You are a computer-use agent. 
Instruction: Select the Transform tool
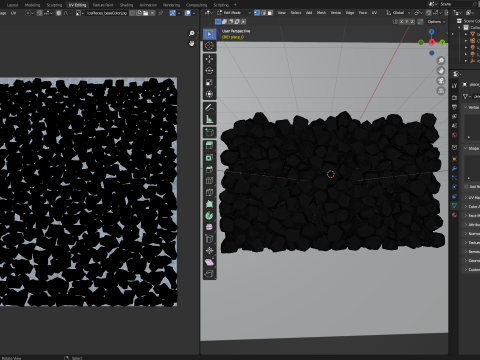tap(209, 94)
